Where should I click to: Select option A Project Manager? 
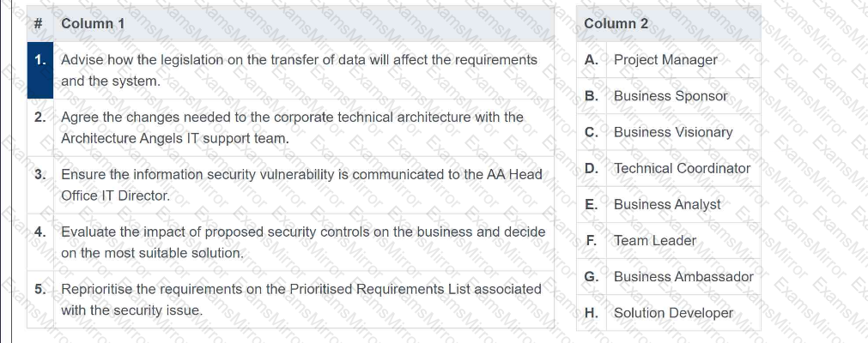(x=665, y=60)
